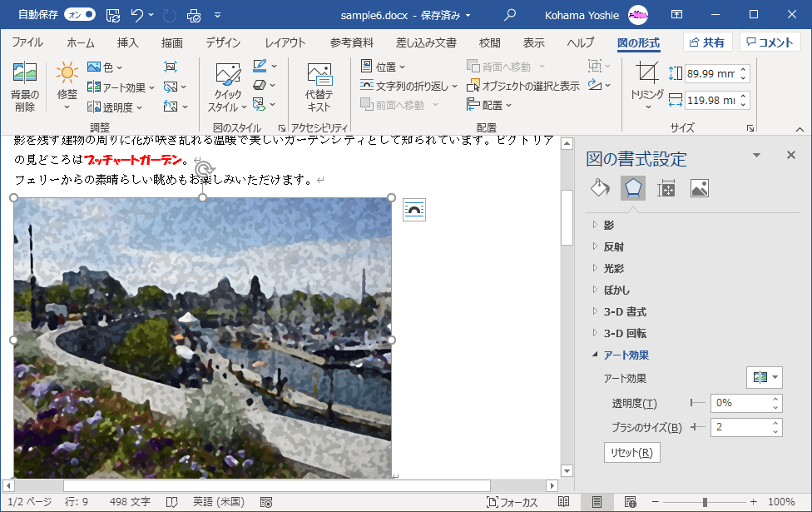The width and height of the screenshot is (812, 512).
Task: Switch to the レイアウト tab
Action: [285, 42]
